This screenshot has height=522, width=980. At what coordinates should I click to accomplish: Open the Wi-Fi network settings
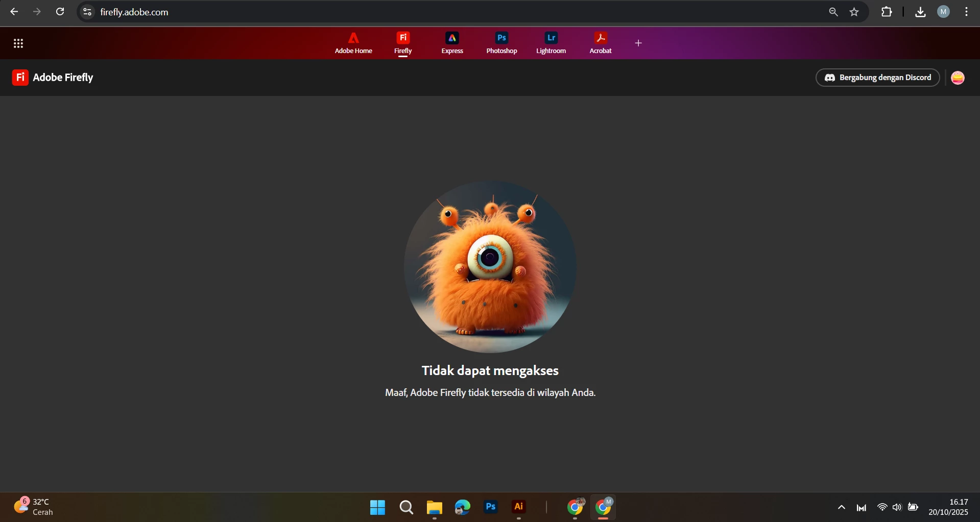pyautogui.click(x=882, y=507)
